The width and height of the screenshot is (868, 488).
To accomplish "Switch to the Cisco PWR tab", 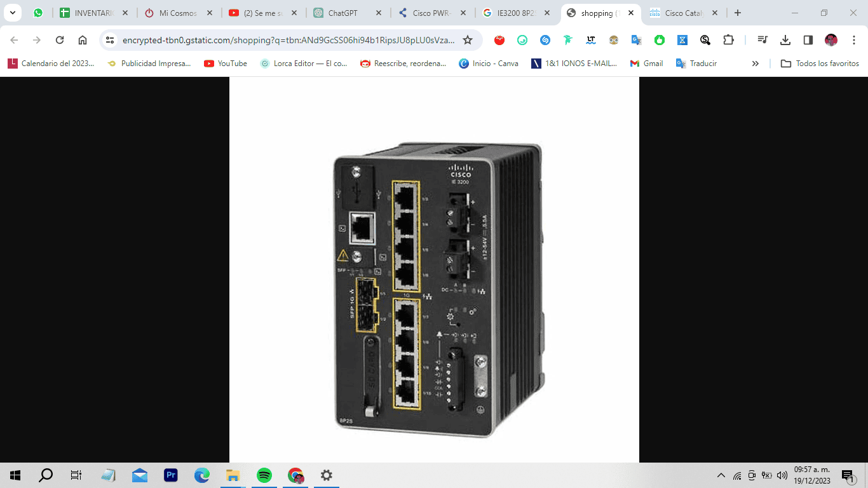I will pyautogui.click(x=432, y=13).
